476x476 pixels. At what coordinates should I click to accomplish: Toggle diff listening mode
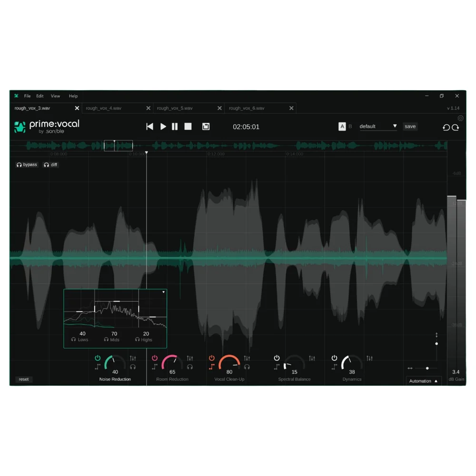[x=50, y=165]
